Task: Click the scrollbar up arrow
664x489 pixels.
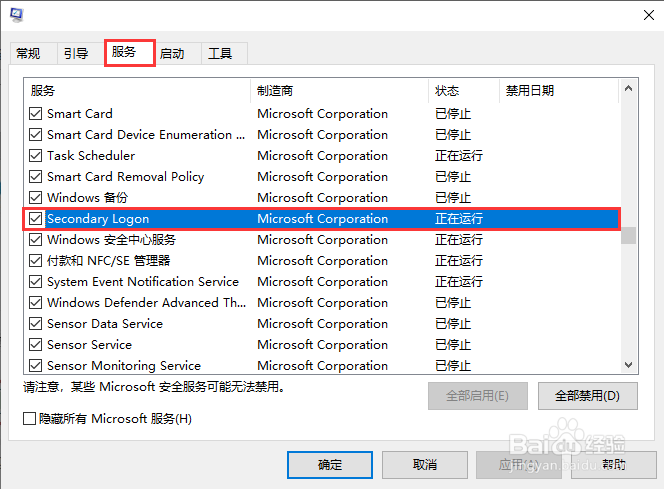Action: (x=628, y=88)
